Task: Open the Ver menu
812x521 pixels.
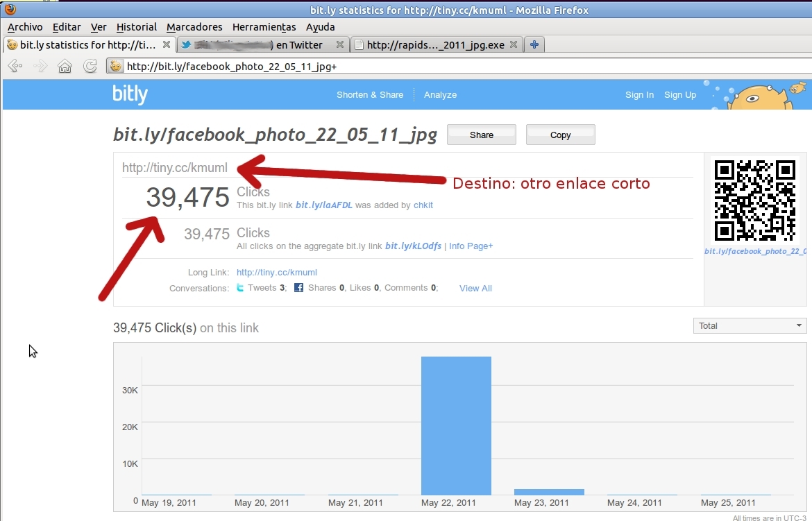Action: [x=99, y=27]
